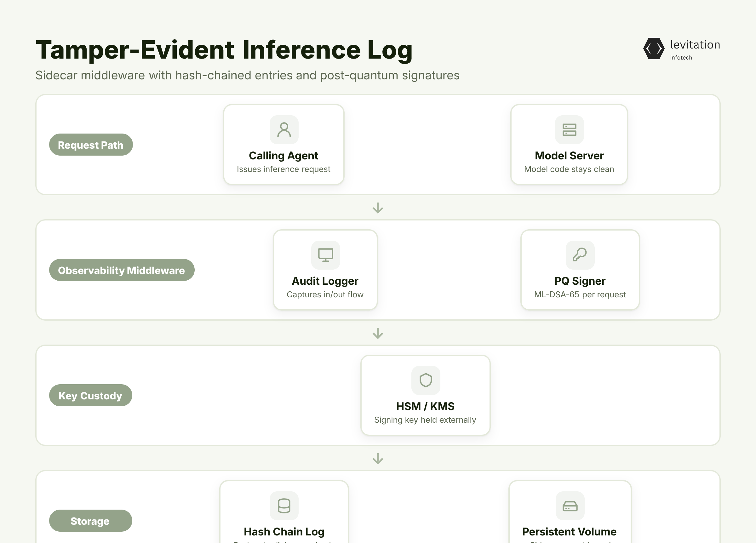Viewport: 756px width, 543px height.
Task: Click 'Model code stays clean' text
Action: [x=569, y=169]
